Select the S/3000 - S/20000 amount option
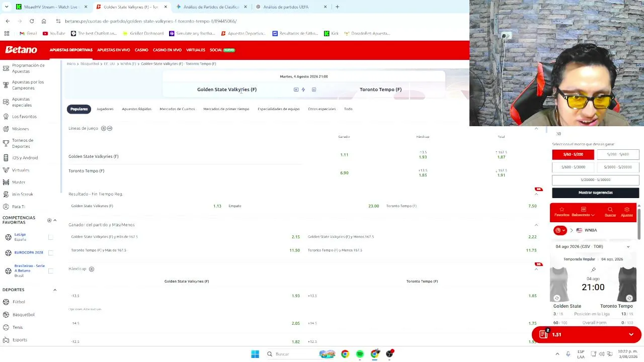 tap(618, 167)
